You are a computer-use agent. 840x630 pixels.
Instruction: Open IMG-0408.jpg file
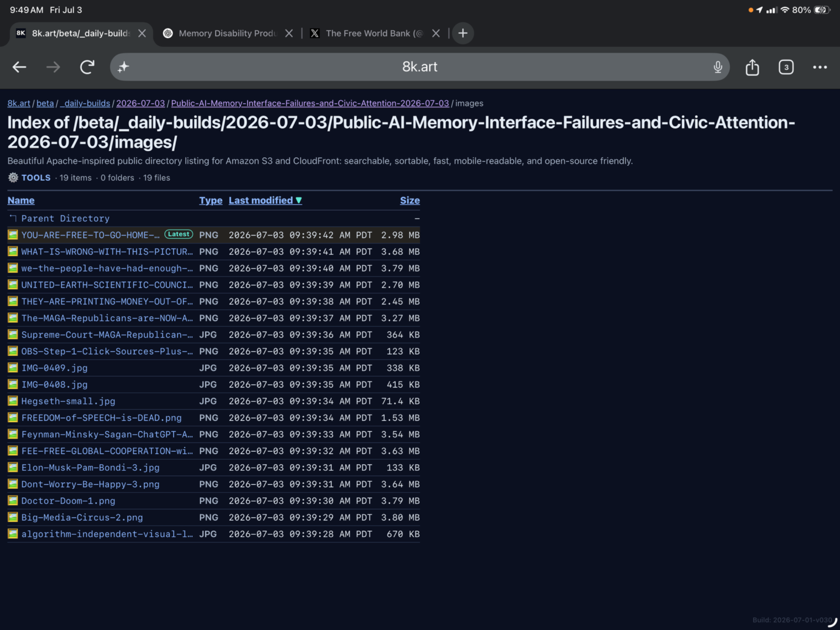(x=55, y=385)
